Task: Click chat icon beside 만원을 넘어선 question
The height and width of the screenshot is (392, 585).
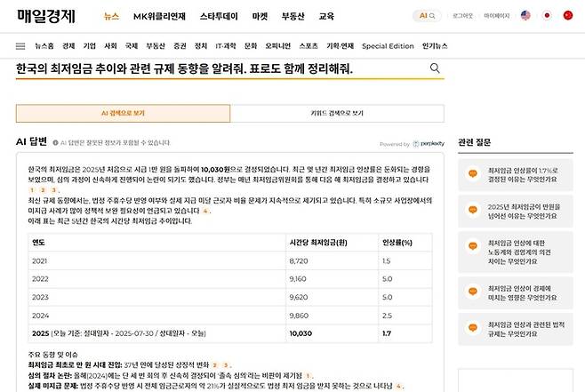Action: click(x=473, y=211)
